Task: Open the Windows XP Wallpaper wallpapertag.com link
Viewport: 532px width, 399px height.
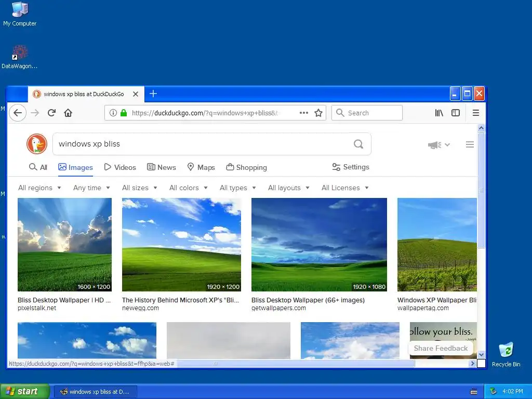Action: pos(437,300)
